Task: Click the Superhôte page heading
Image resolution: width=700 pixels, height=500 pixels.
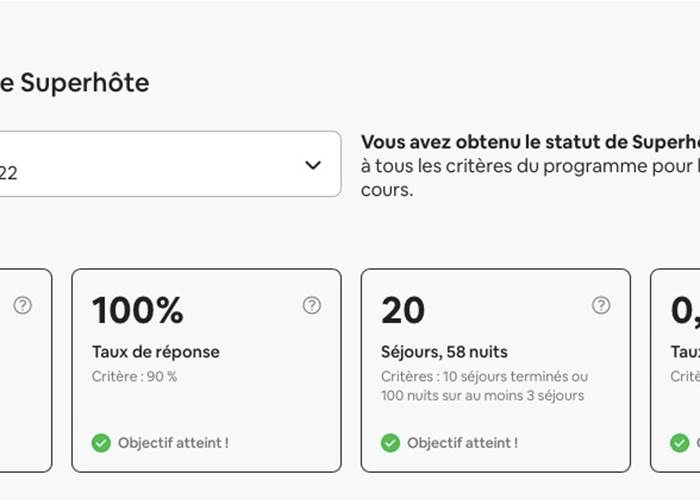Action: pyautogui.click(x=75, y=83)
